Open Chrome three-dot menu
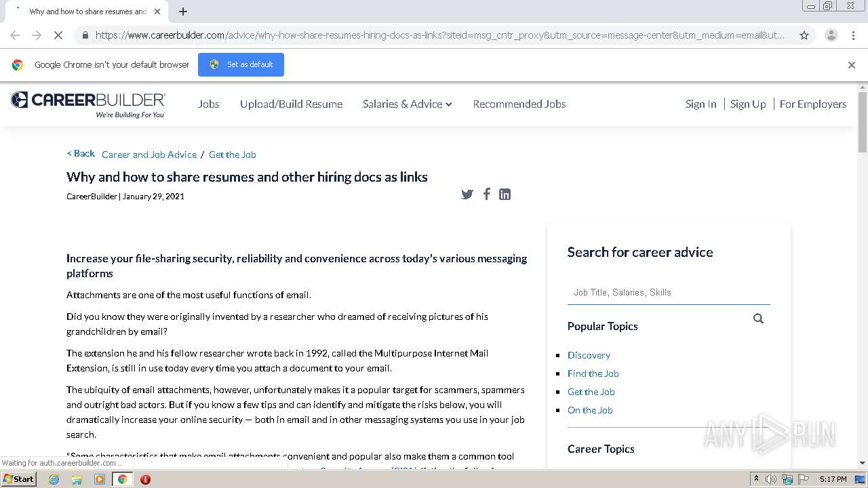The width and height of the screenshot is (868, 488). click(x=853, y=35)
